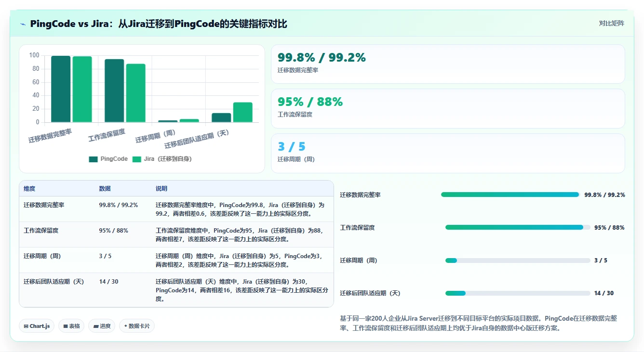644x352 pixels.
Task: Click the Jira 迁移后团队适应期 bar in chart
Action: [x=243, y=112]
